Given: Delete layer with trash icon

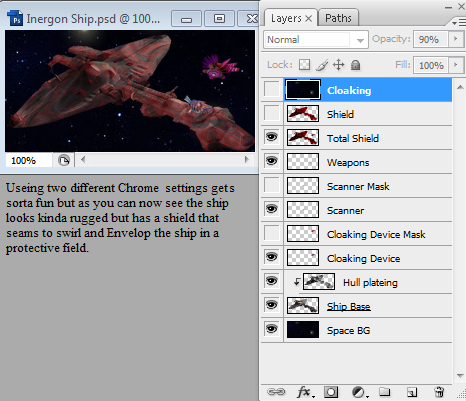Looking at the screenshot, I should tap(439, 392).
